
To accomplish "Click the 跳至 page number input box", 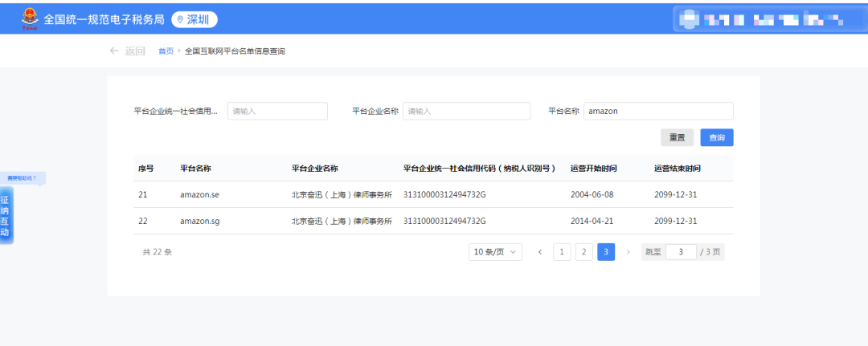I will [x=681, y=252].
